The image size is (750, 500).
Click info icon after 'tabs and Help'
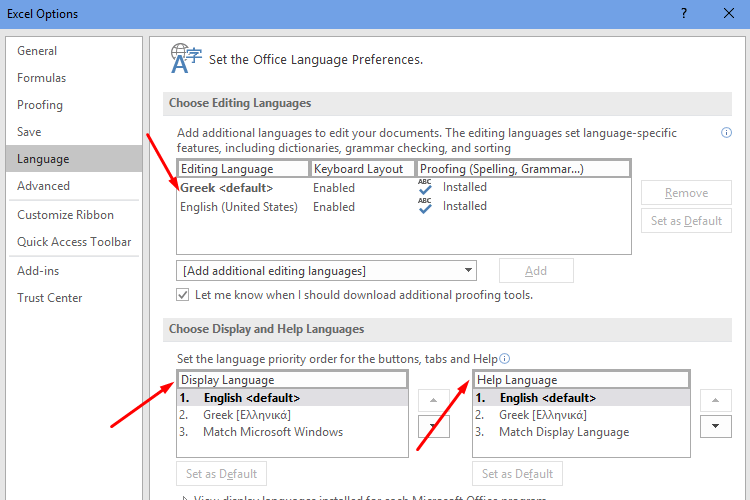click(x=505, y=358)
